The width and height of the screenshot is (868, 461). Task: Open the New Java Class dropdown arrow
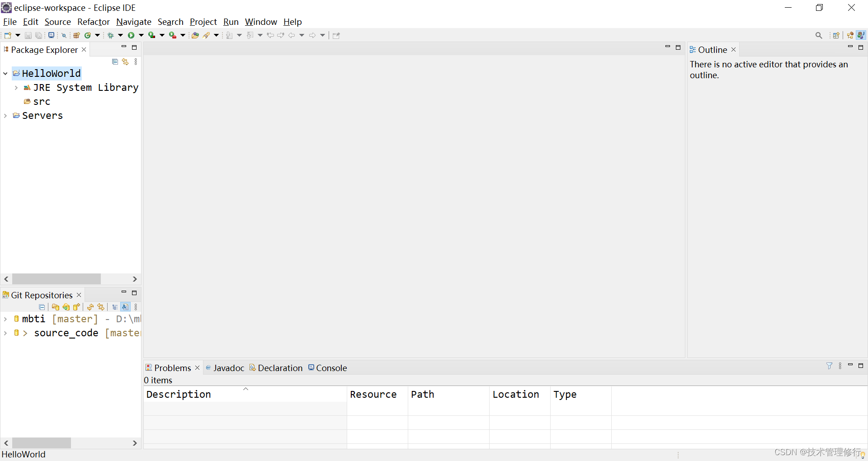(97, 35)
